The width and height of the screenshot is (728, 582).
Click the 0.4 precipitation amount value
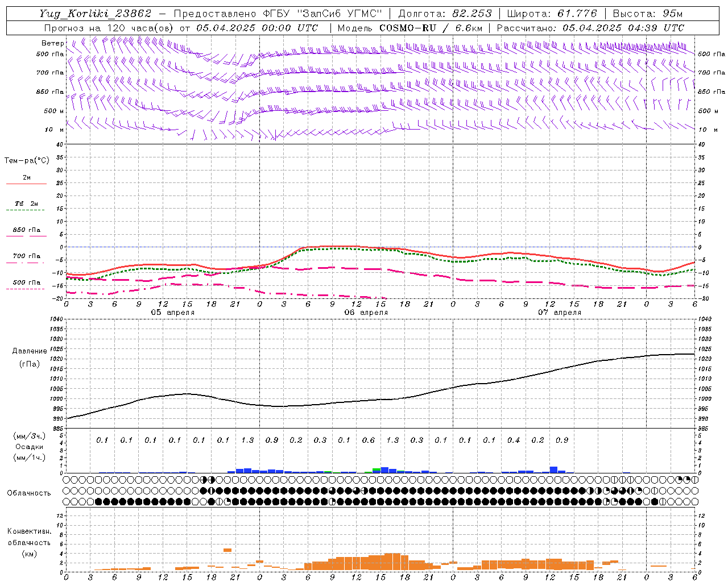513,440
